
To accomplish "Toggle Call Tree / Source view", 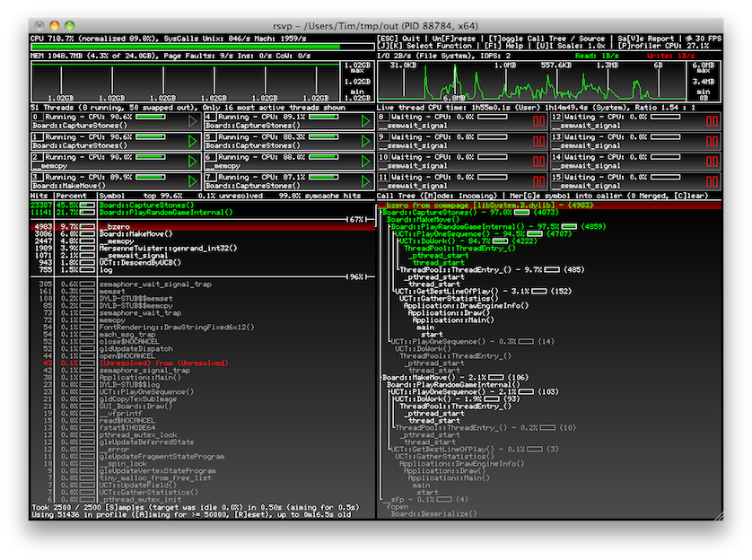I will (523, 39).
